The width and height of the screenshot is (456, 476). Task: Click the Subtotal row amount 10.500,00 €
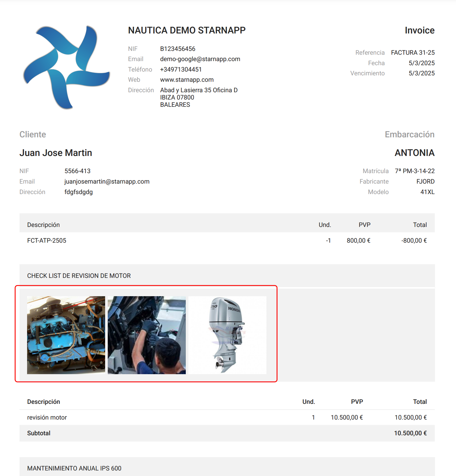pos(410,433)
